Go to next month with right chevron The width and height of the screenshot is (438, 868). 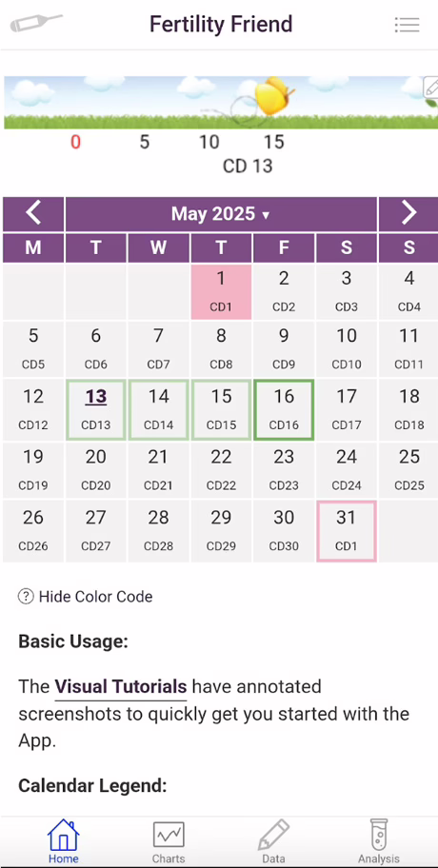pyautogui.click(x=408, y=213)
